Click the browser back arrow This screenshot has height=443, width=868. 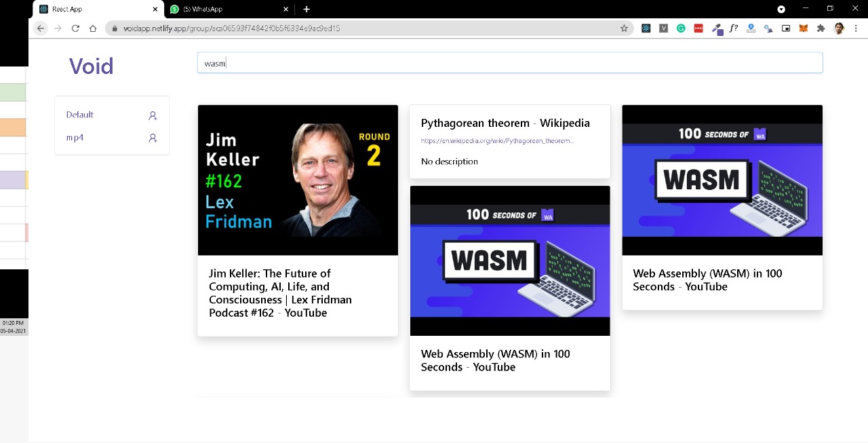[41, 28]
